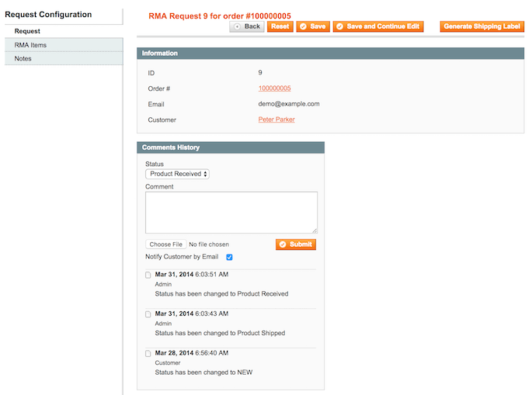
Task: Open the Request tab in sidebar
Action: [28, 32]
